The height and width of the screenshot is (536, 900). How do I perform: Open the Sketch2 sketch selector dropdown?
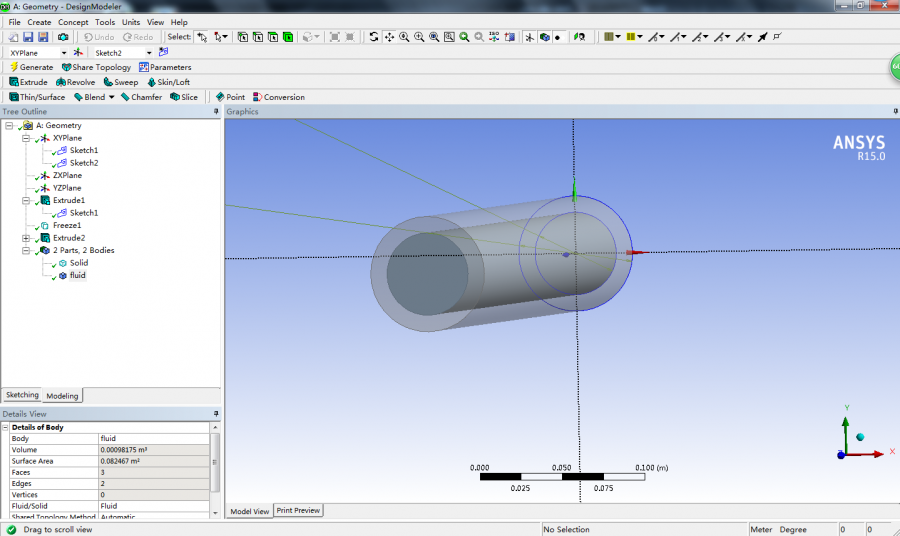coord(149,52)
